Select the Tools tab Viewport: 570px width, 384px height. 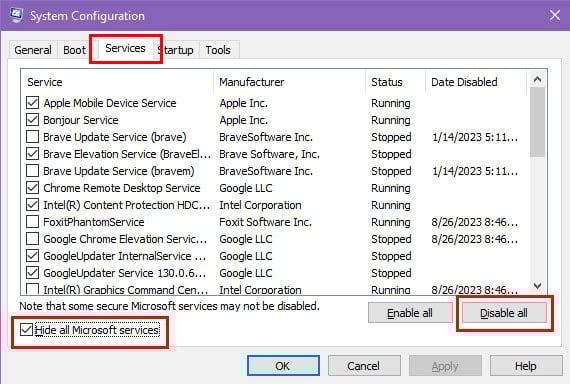[218, 50]
